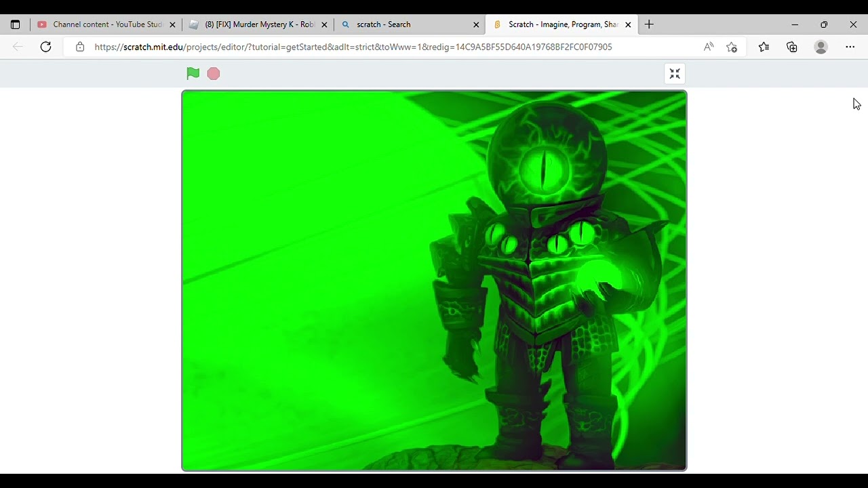868x488 pixels.
Task: Close the Scratch - Imagine, Program tab
Action: coord(628,24)
